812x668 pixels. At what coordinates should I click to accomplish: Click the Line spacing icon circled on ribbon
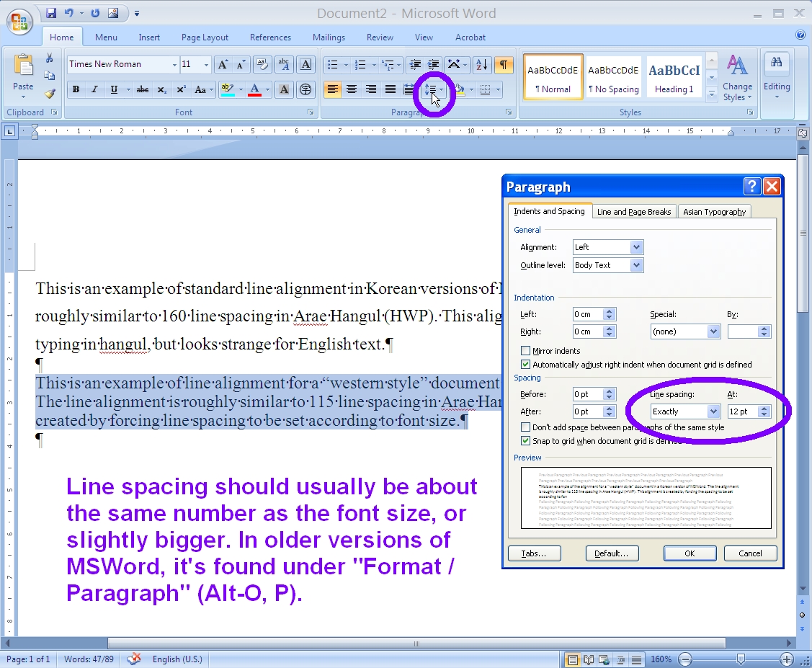431,89
